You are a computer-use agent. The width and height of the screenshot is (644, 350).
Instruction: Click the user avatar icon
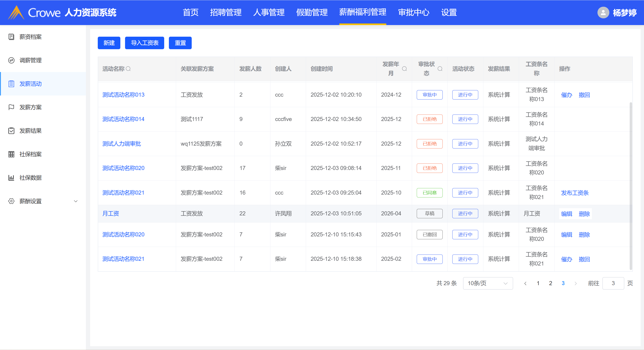pyautogui.click(x=603, y=13)
